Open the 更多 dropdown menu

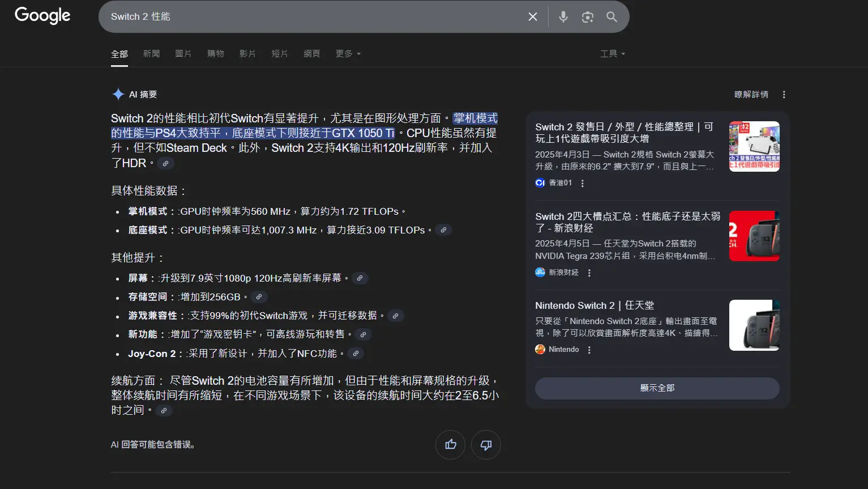(x=348, y=53)
